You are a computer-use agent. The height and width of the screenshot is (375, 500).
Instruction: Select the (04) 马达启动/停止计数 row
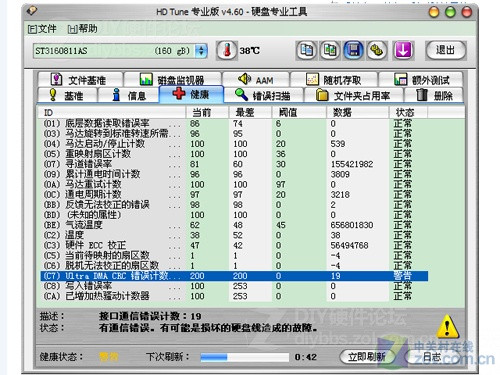pyautogui.click(x=234, y=144)
